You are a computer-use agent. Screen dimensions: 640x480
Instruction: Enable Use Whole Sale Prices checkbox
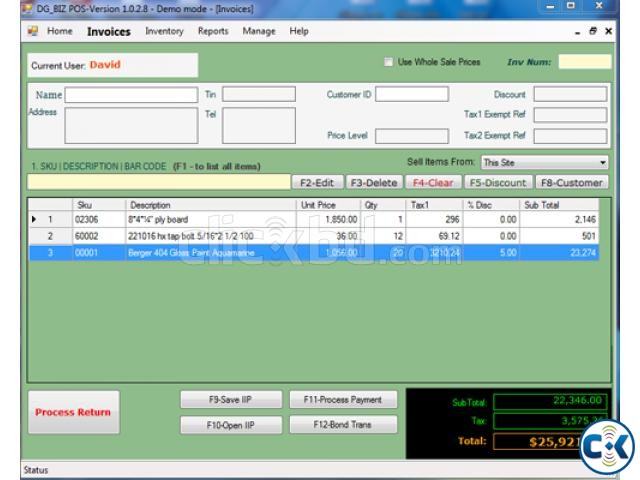click(x=388, y=62)
